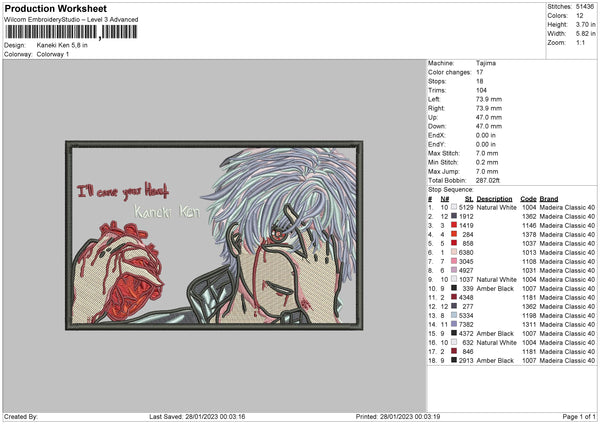This screenshot has height=424, width=600.
Task: Select the Trims value "104"
Action: coord(481,90)
